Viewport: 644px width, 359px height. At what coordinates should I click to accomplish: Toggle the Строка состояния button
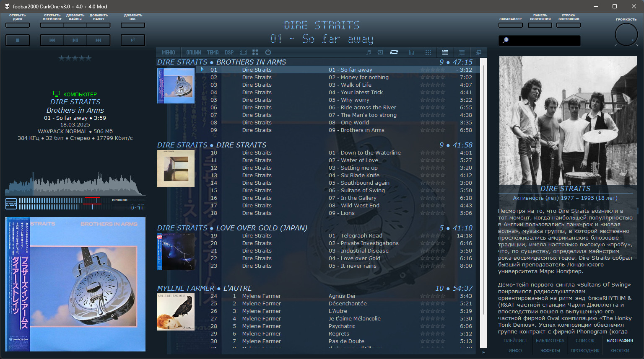click(x=569, y=25)
